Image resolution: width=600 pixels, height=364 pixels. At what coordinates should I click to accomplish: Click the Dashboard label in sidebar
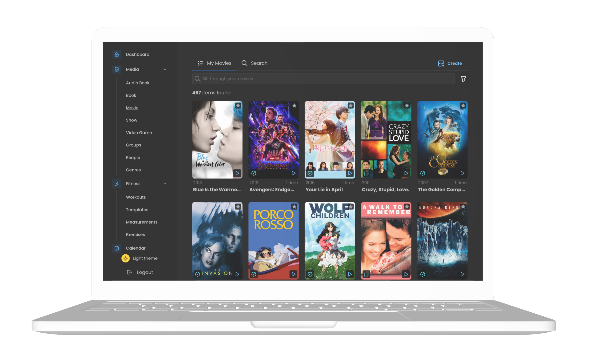[138, 54]
